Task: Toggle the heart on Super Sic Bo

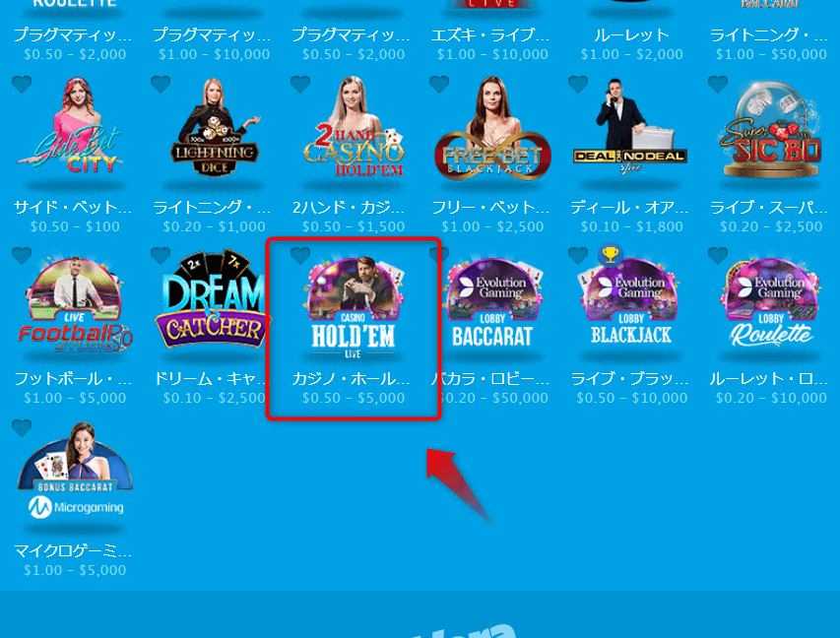Action: [718, 84]
